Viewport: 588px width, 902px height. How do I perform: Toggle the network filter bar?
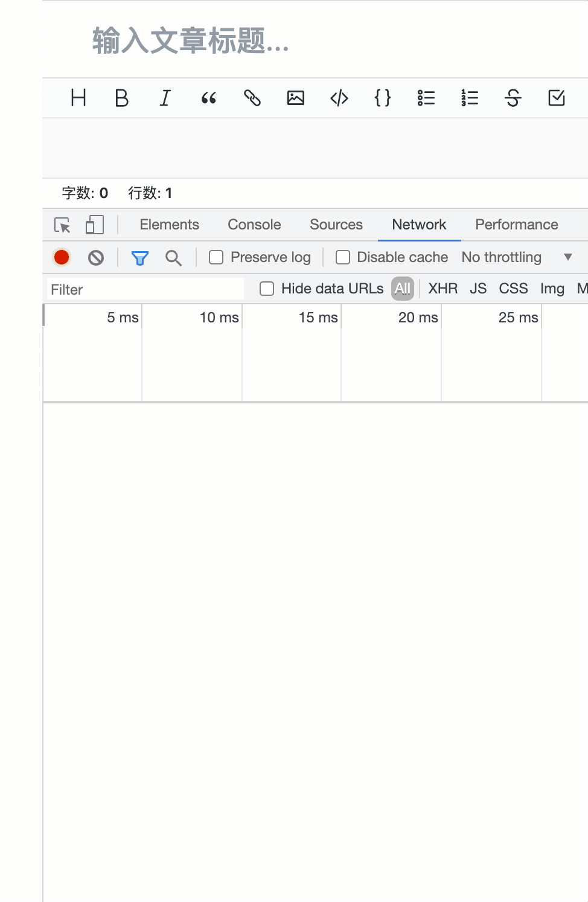pos(140,258)
